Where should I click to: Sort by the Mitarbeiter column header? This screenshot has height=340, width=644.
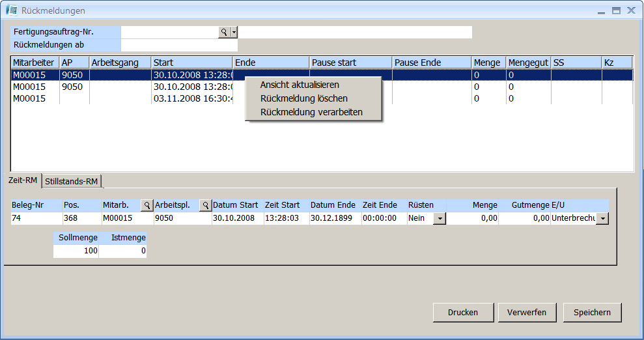35,63
